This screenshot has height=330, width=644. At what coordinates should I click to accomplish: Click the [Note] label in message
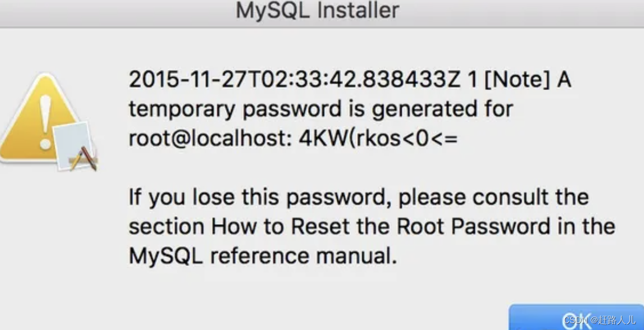(516, 80)
